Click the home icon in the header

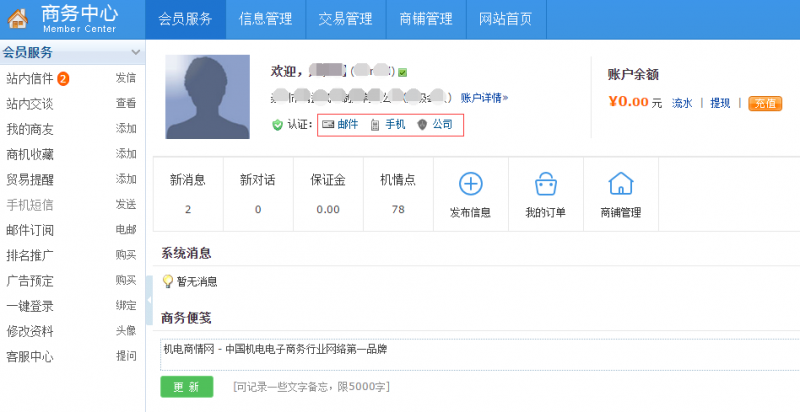coord(17,19)
